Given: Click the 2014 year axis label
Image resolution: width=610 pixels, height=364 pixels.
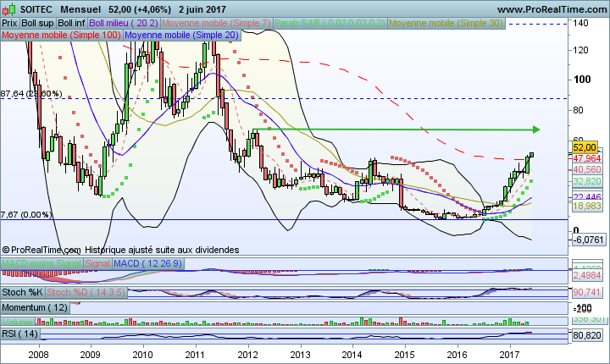Looking at the screenshot, I should 352,355.
